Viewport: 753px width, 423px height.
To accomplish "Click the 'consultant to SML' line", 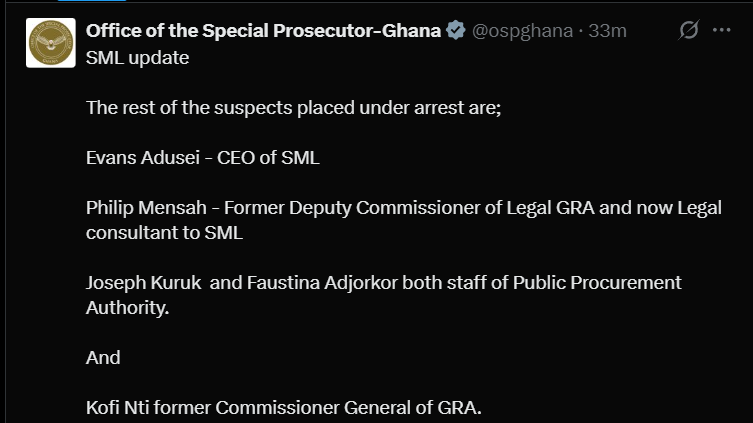I will coord(164,233).
